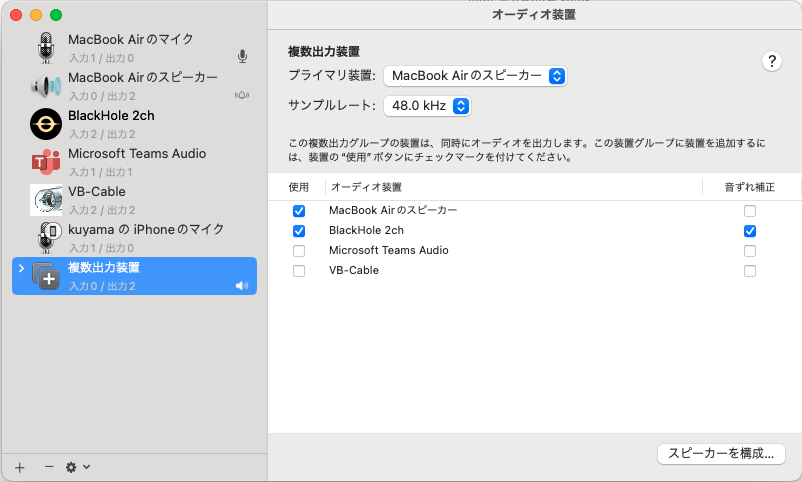Select BlackHole 2ch in the sidebar

click(135, 124)
